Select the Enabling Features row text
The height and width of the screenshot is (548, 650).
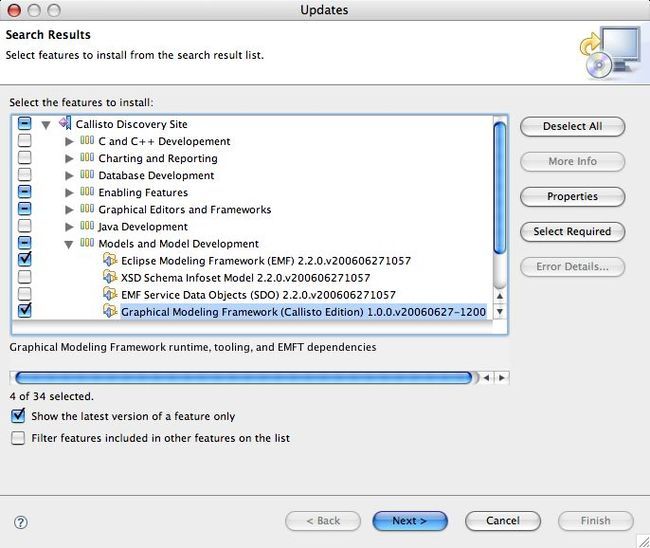(143, 193)
